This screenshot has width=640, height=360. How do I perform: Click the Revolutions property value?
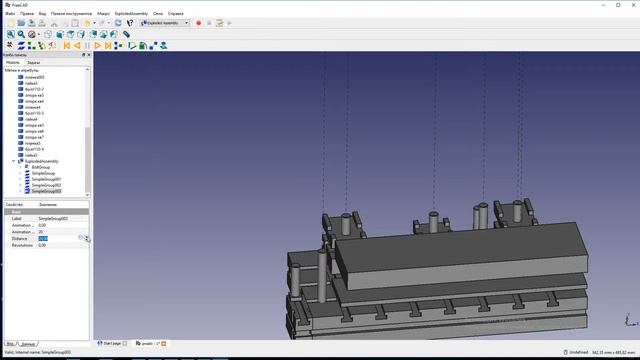(63, 245)
